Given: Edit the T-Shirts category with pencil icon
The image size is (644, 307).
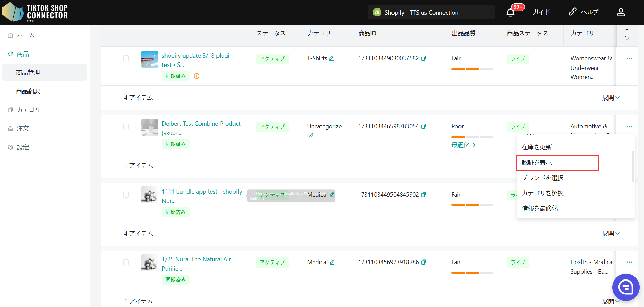Looking at the screenshot, I should pyautogui.click(x=331, y=58).
